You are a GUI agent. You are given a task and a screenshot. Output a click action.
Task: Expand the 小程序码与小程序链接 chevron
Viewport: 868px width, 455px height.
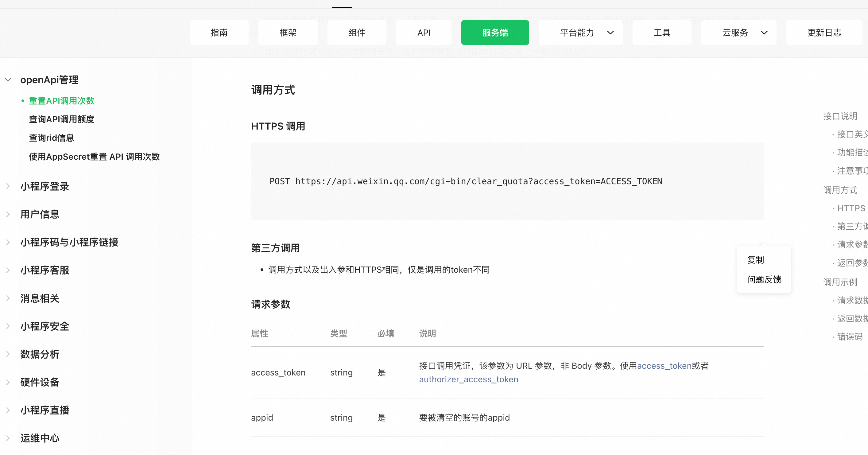pos(8,242)
